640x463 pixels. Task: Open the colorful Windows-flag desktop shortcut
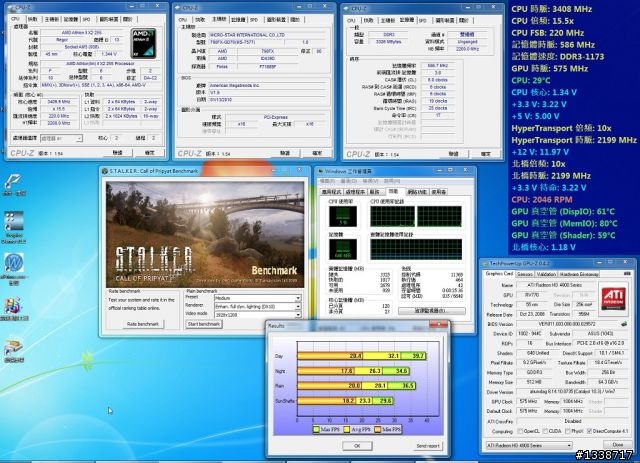tap(13, 306)
